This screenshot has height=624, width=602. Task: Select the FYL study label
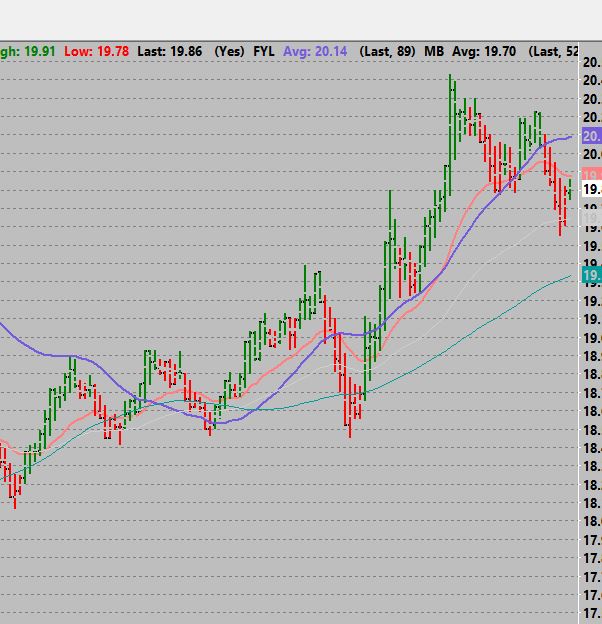point(264,51)
